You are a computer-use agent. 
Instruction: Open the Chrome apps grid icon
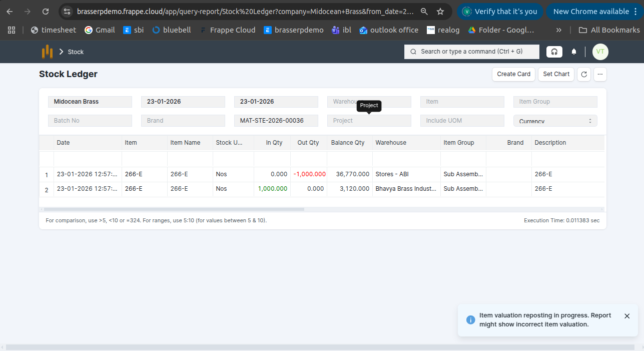[x=12, y=30]
